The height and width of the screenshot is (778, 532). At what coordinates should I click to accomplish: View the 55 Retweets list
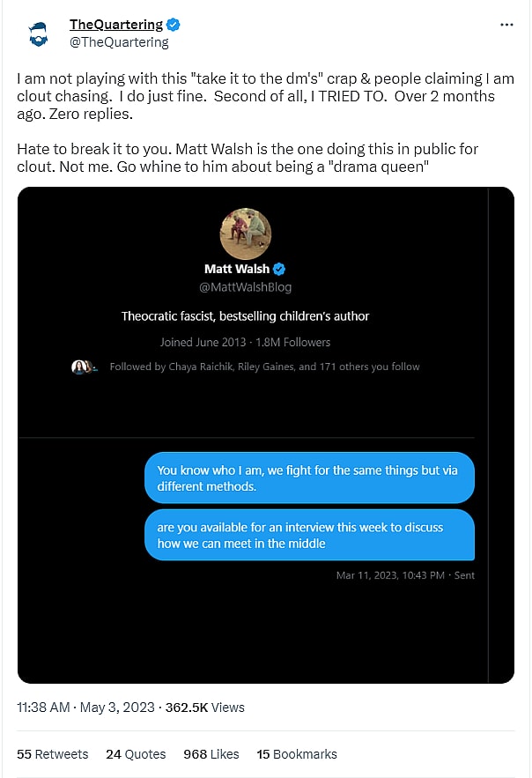click(53, 754)
